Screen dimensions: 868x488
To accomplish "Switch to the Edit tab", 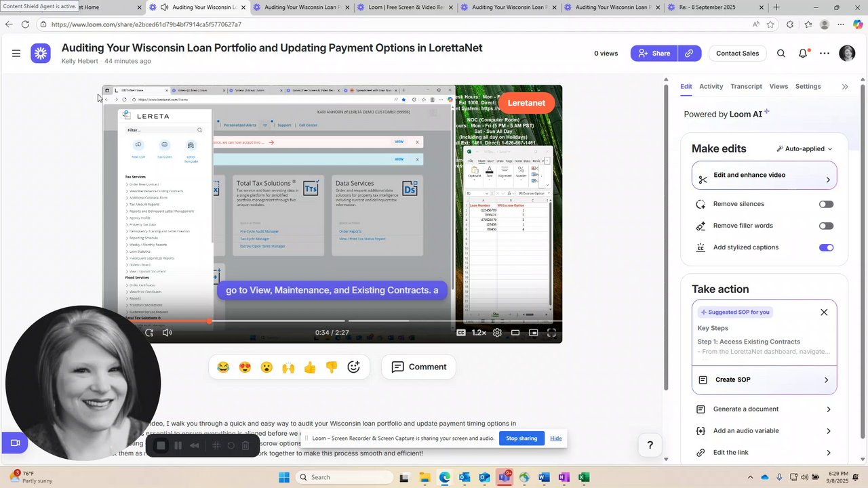I will [x=686, y=87].
